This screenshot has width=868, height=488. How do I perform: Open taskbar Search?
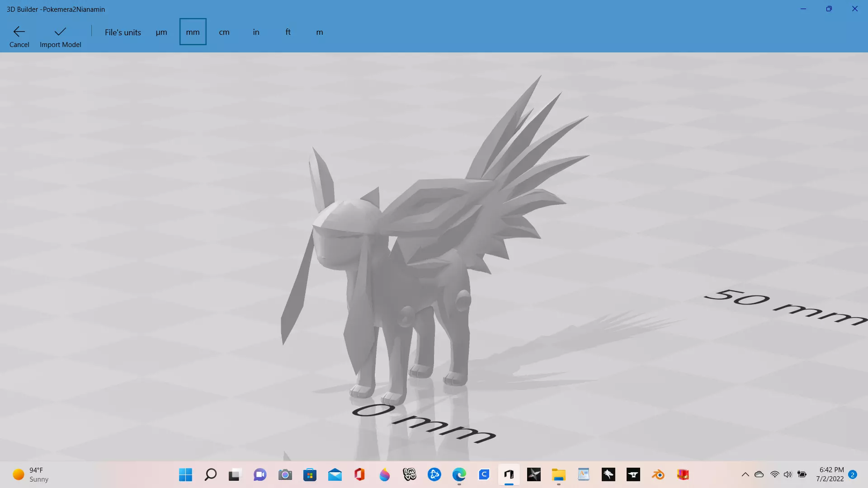[x=211, y=474]
